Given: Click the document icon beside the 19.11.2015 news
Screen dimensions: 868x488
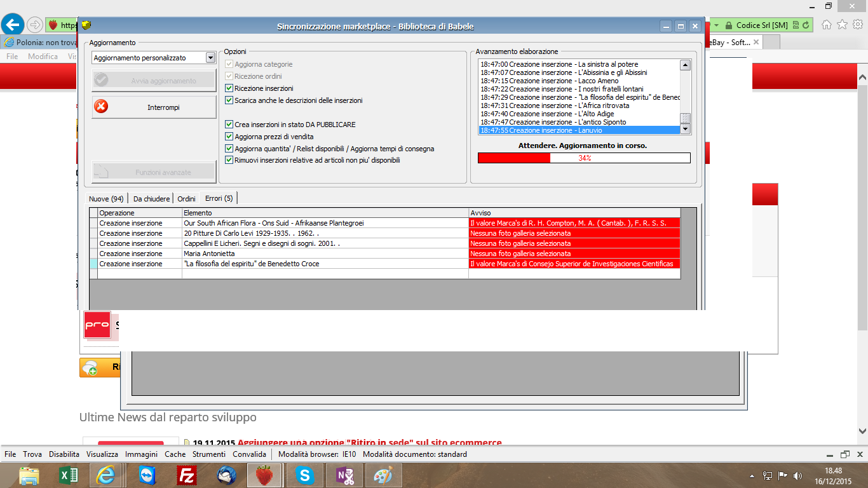Looking at the screenshot, I should (187, 443).
